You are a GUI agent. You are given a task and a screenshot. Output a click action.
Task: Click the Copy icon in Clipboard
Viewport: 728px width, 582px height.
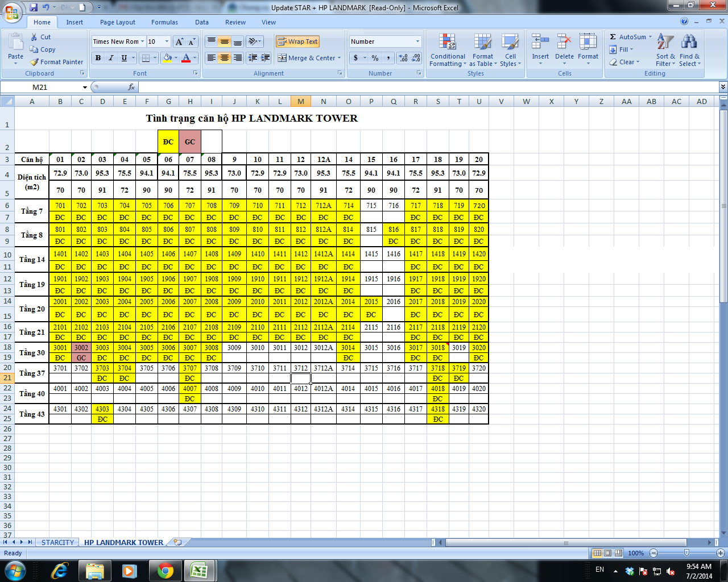(x=34, y=49)
